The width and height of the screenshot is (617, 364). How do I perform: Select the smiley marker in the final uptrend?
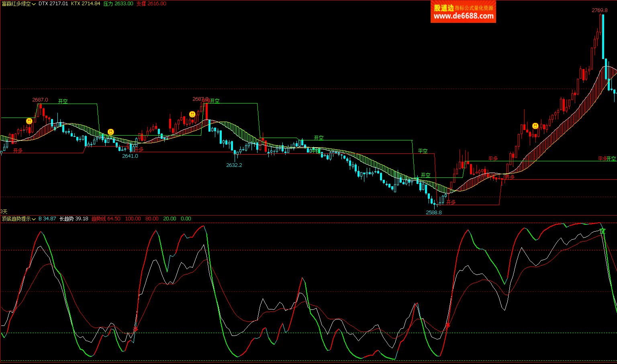tap(535, 126)
